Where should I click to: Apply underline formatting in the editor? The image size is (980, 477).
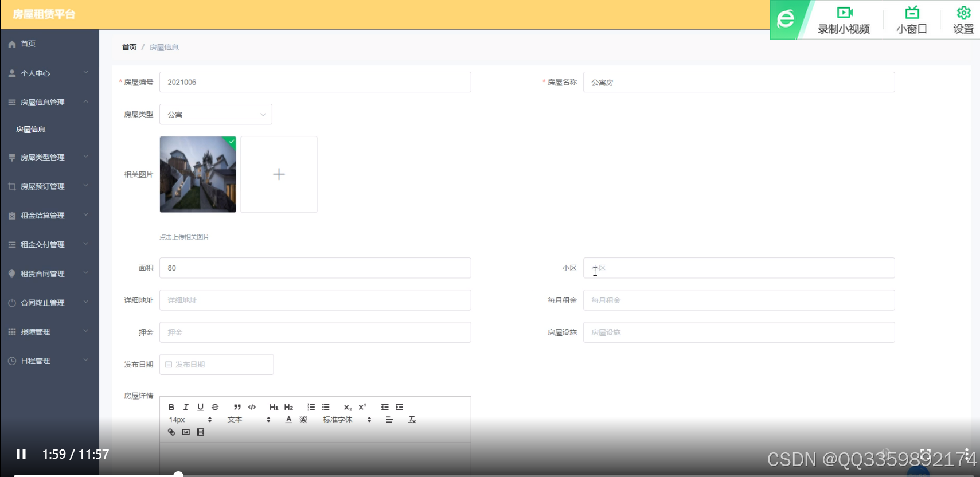pos(200,407)
